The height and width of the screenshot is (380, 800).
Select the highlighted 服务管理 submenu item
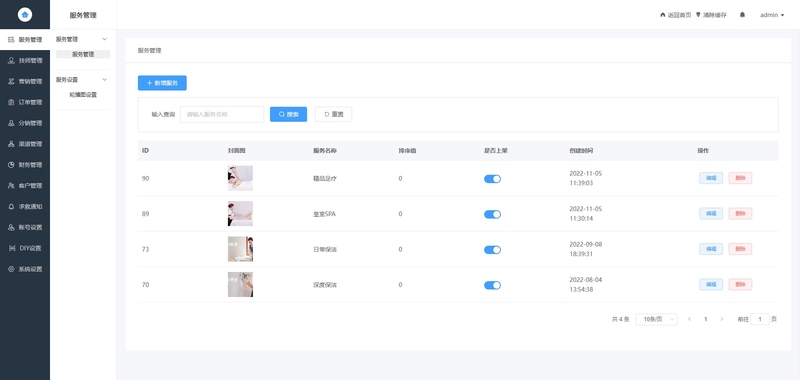tap(83, 54)
